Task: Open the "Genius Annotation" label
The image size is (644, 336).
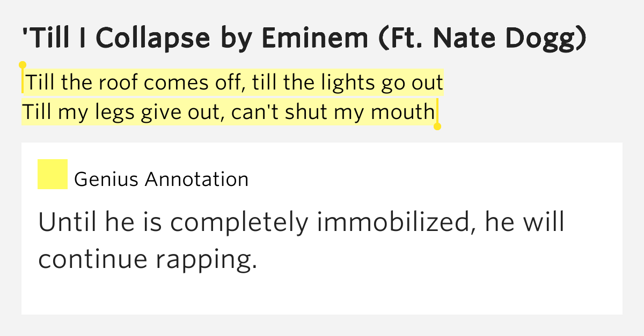Action: coord(161,179)
